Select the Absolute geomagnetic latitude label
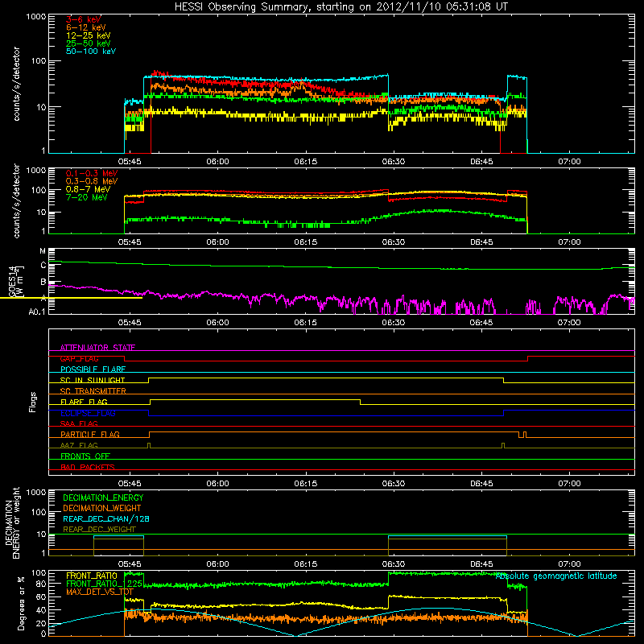Image resolution: width=644 pixels, height=644 pixels. (556, 576)
